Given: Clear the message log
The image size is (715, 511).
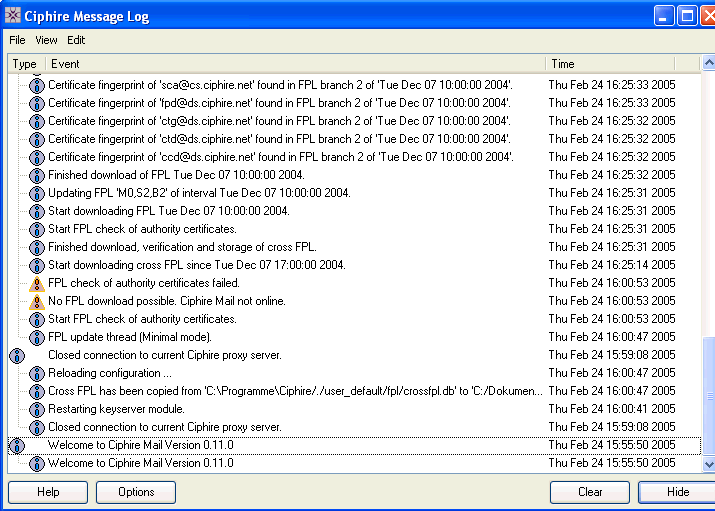Looking at the screenshot, I should (590, 492).
